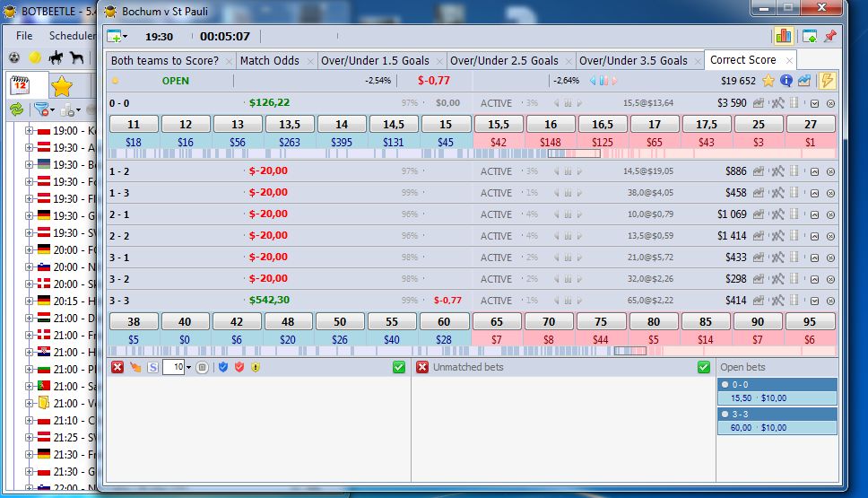
Task: Click the round stop button in bets toolbar
Action: tap(202, 367)
